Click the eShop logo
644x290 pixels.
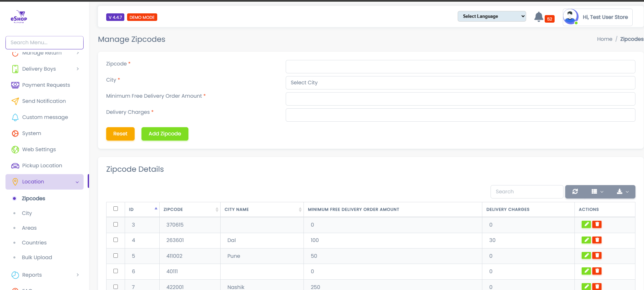tap(19, 17)
